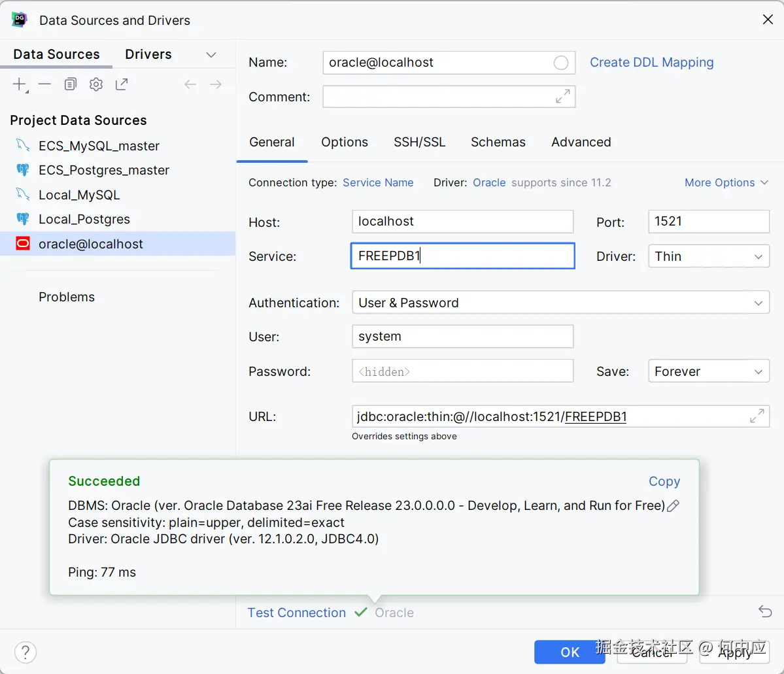Open the Driver type Thin dropdown

point(708,256)
